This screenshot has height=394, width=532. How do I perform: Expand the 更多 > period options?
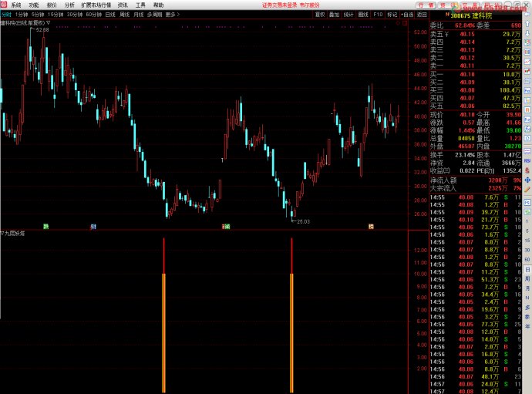point(173,15)
